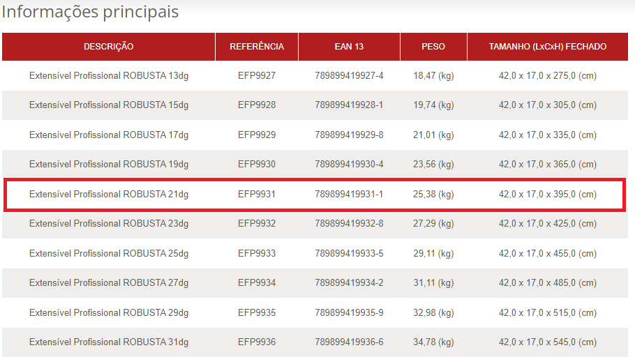The width and height of the screenshot is (635, 364).
Task: Click the PESO column header
Action: tap(433, 47)
